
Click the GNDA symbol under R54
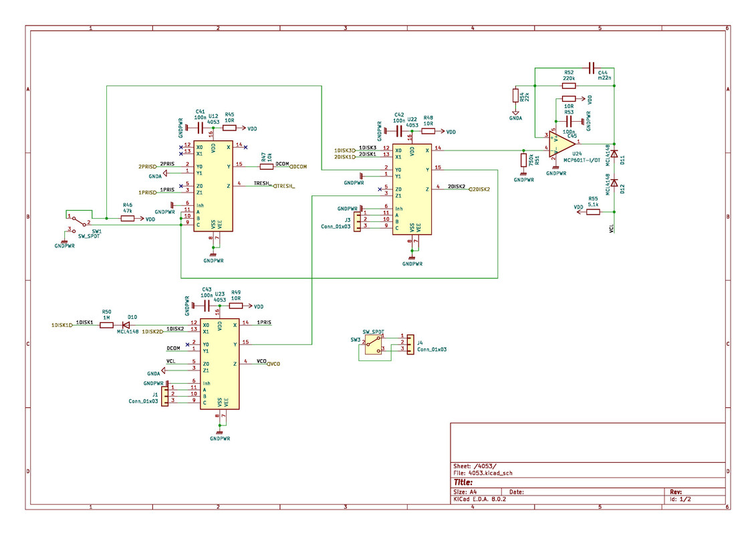click(x=515, y=115)
